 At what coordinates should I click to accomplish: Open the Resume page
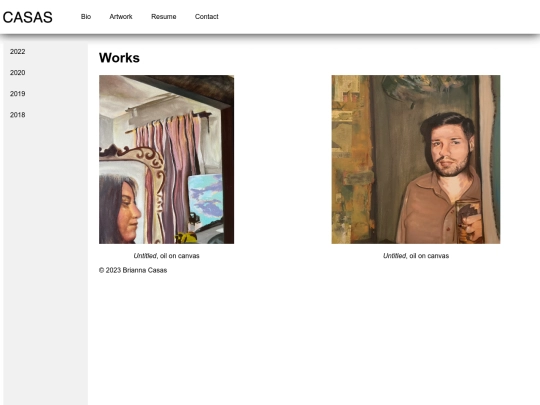point(164,17)
